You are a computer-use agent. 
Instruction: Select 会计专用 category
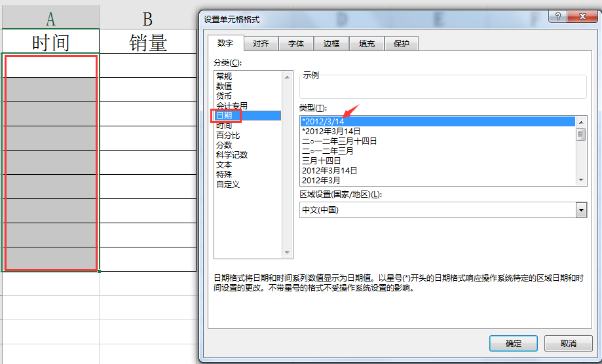coord(248,105)
